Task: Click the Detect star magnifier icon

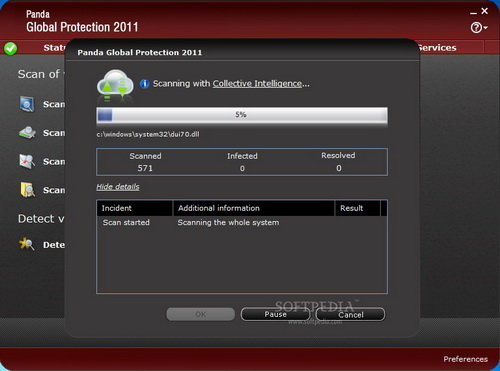Action: pyautogui.click(x=27, y=244)
